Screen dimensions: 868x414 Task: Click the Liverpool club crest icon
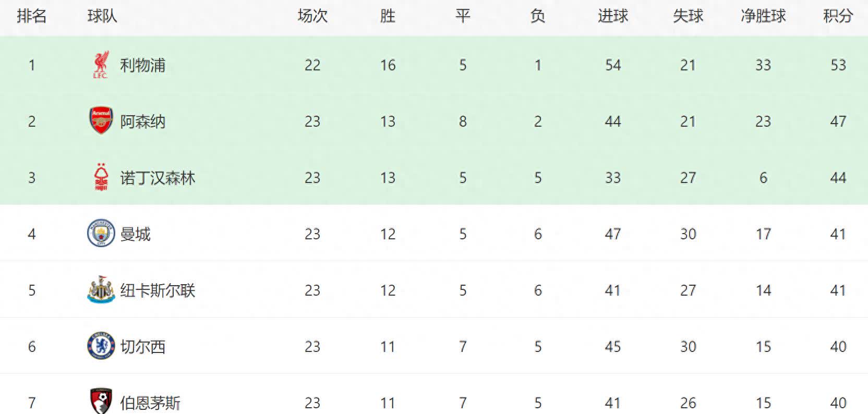coord(101,65)
